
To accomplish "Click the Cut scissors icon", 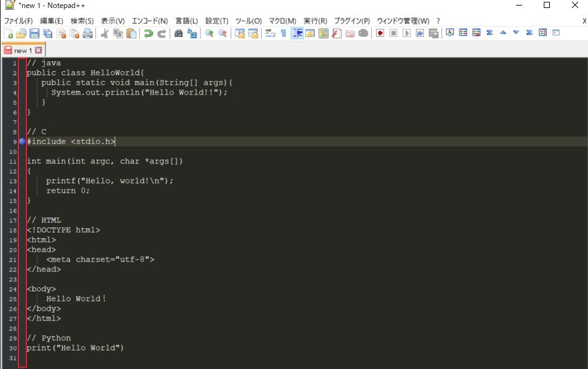I will [104, 33].
